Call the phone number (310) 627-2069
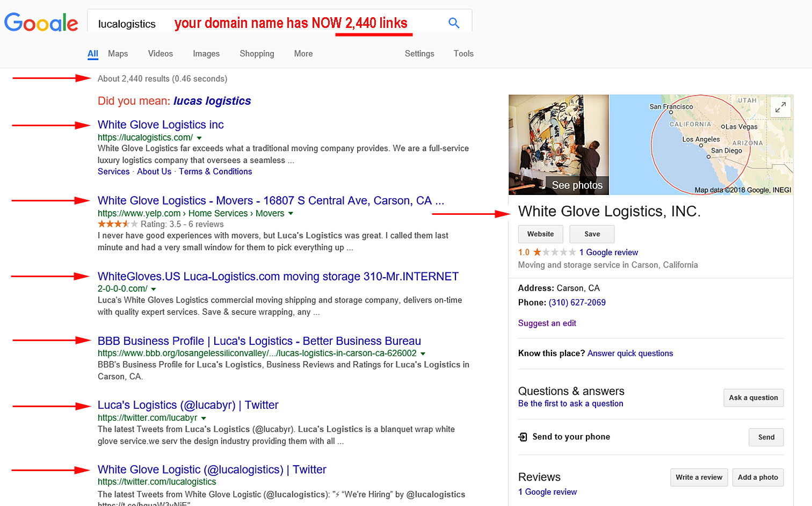812x506 pixels. pyautogui.click(x=577, y=302)
